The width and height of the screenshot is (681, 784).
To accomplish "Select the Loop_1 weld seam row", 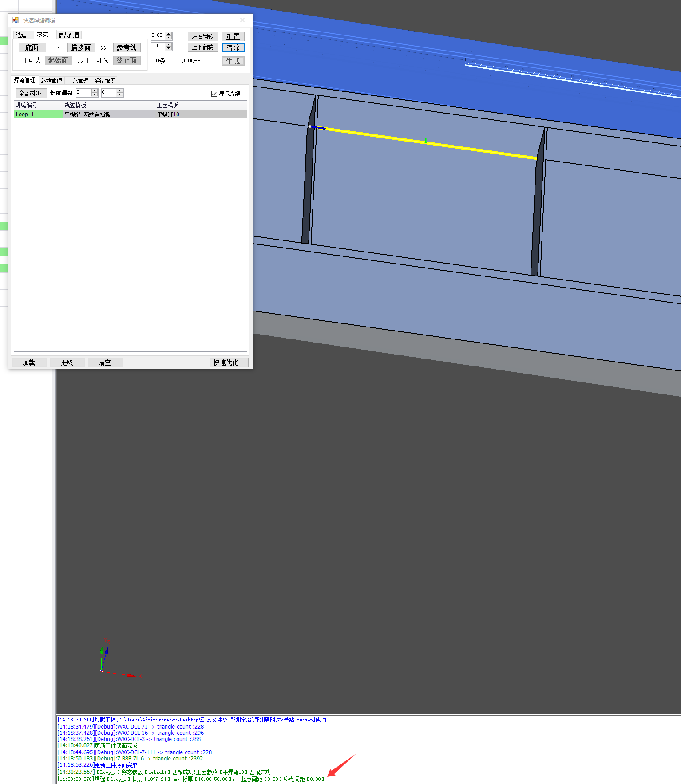I will [x=38, y=114].
